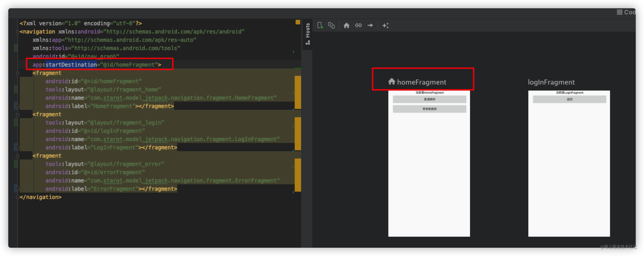This screenshot has height=256, width=644.
Task: Collapse the navigation root tag fold
Action: pyautogui.click(x=17, y=32)
